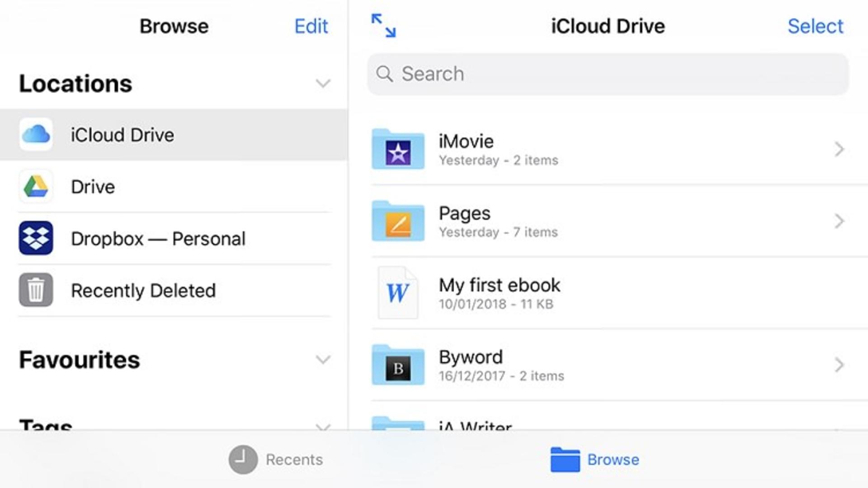Toggle the Tags section chevron

(x=323, y=427)
